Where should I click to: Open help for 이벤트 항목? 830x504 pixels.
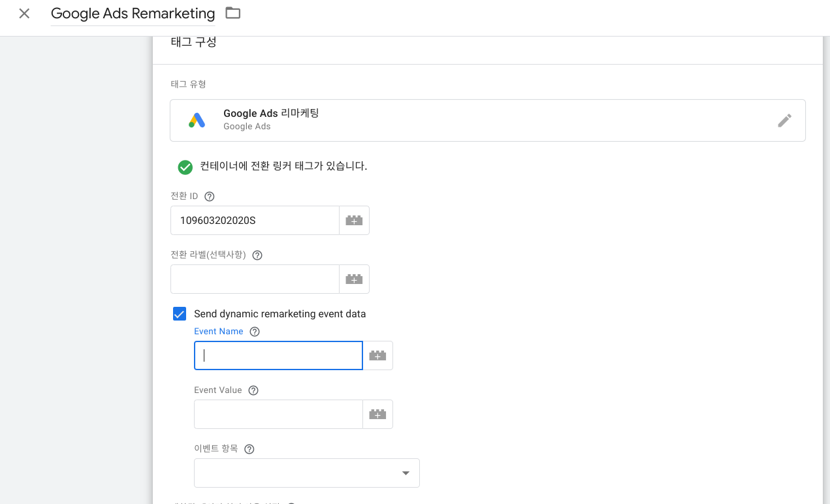tap(249, 449)
